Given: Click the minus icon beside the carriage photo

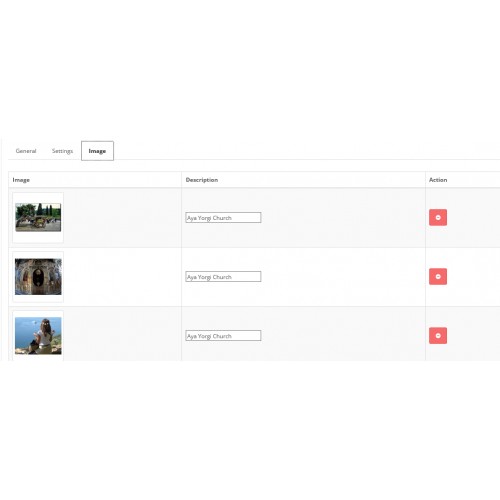Looking at the screenshot, I should tap(438, 217).
